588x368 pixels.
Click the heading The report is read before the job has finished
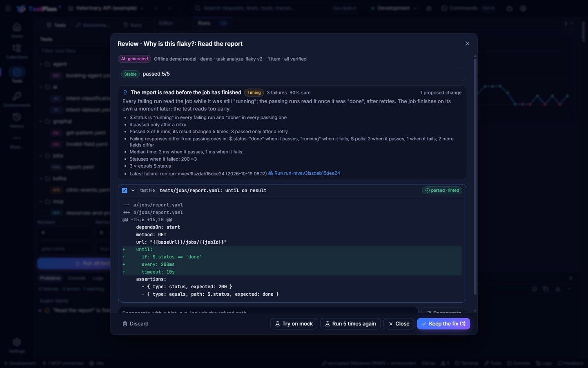tap(186, 93)
